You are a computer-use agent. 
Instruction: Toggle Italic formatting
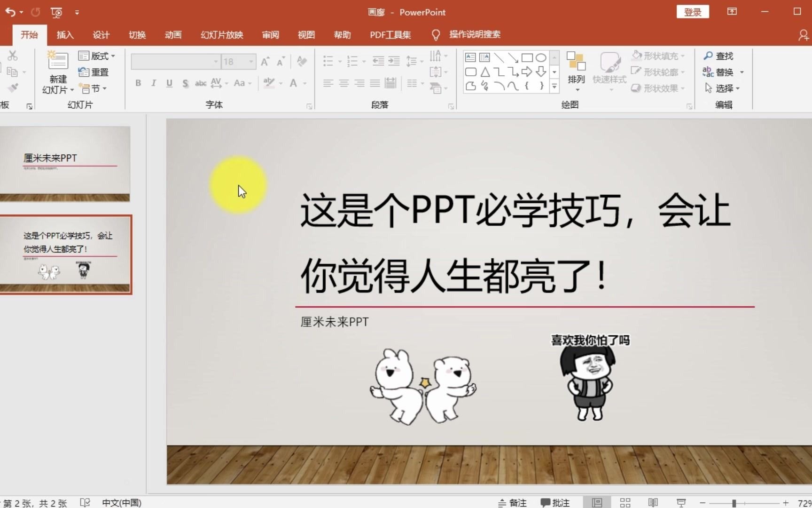click(x=154, y=83)
